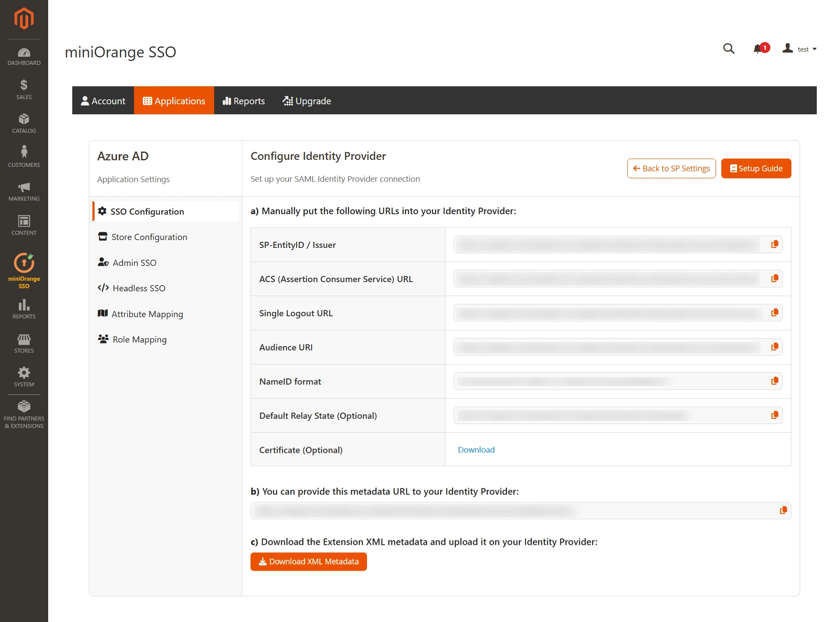840x622 pixels.
Task: Switch to the Upgrade tab
Action: coord(307,100)
